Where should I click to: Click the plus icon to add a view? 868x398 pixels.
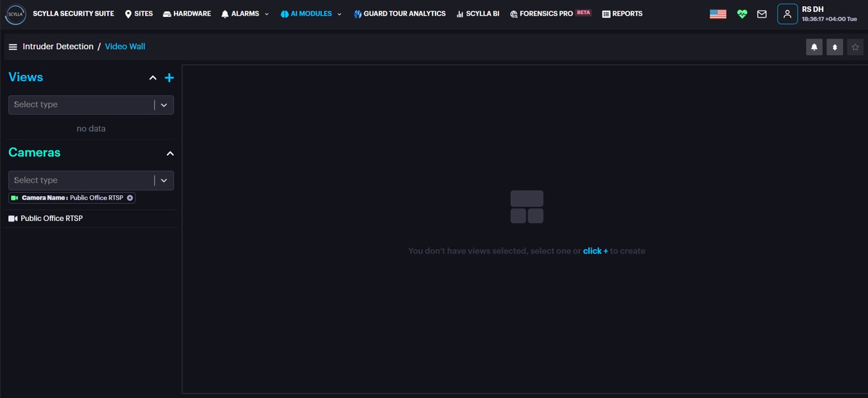pyautogui.click(x=169, y=78)
